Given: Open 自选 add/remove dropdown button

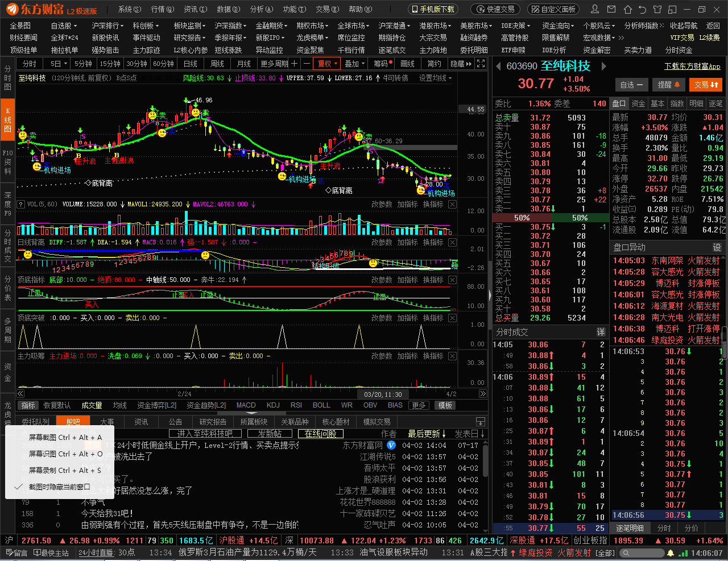Looking at the screenshot, I should pyautogui.click(x=631, y=85).
